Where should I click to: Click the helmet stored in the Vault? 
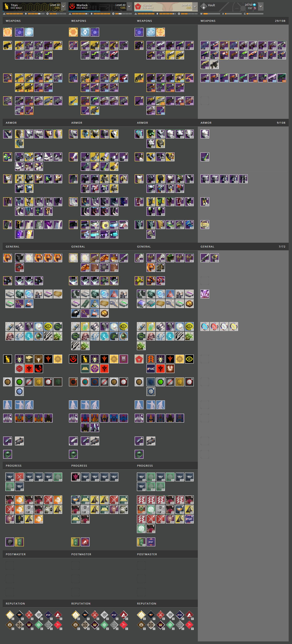click(205, 134)
